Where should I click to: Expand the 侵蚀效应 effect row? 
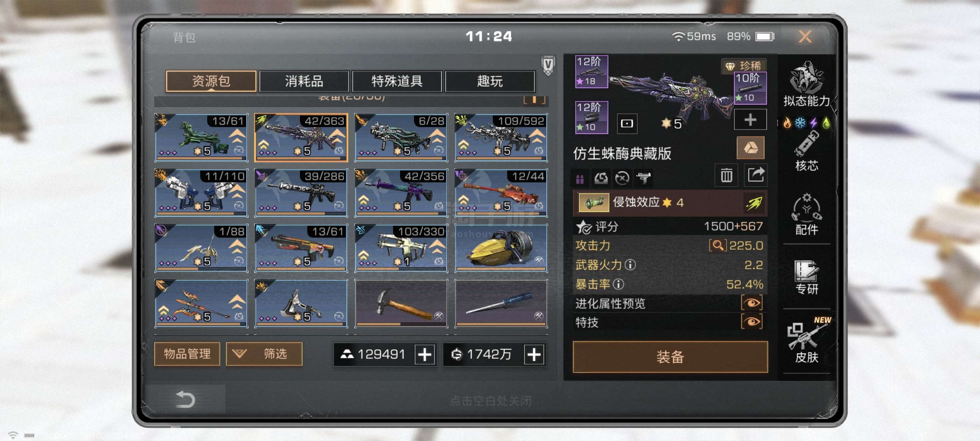click(670, 202)
